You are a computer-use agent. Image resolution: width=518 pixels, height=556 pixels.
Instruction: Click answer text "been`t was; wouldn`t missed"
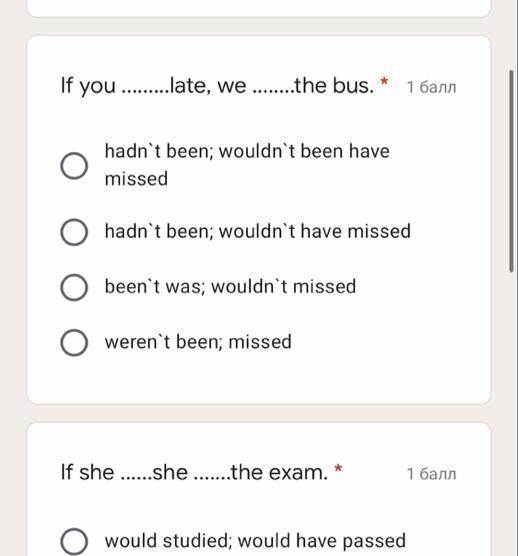[230, 287]
